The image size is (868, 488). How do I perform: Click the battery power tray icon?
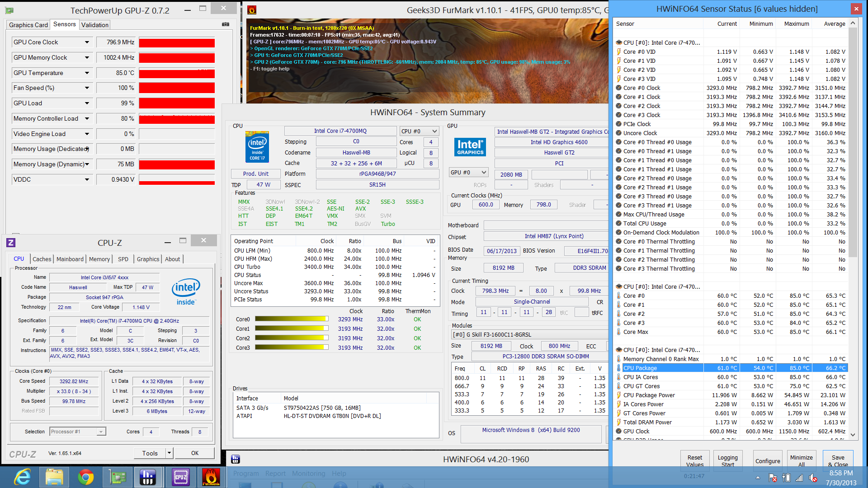click(786, 478)
